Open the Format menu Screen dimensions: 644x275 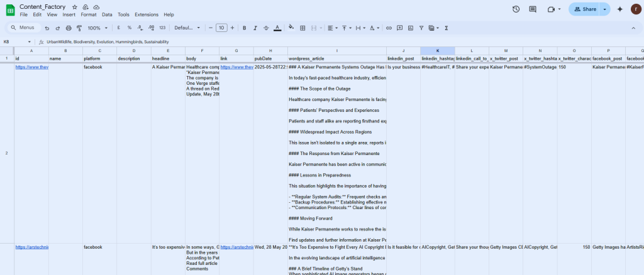pyautogui.click(x=89, y=14)
